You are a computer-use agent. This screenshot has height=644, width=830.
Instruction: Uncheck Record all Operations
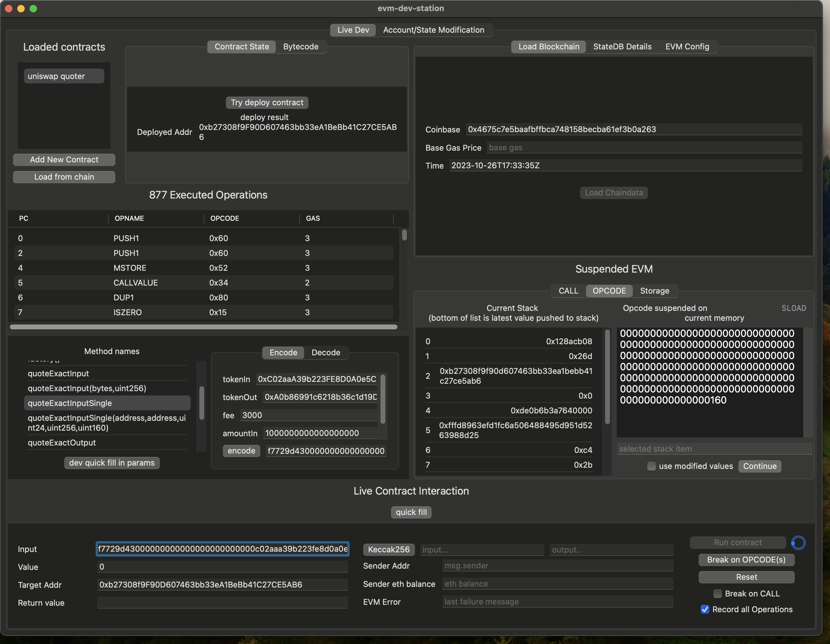(x=705, y=609)
